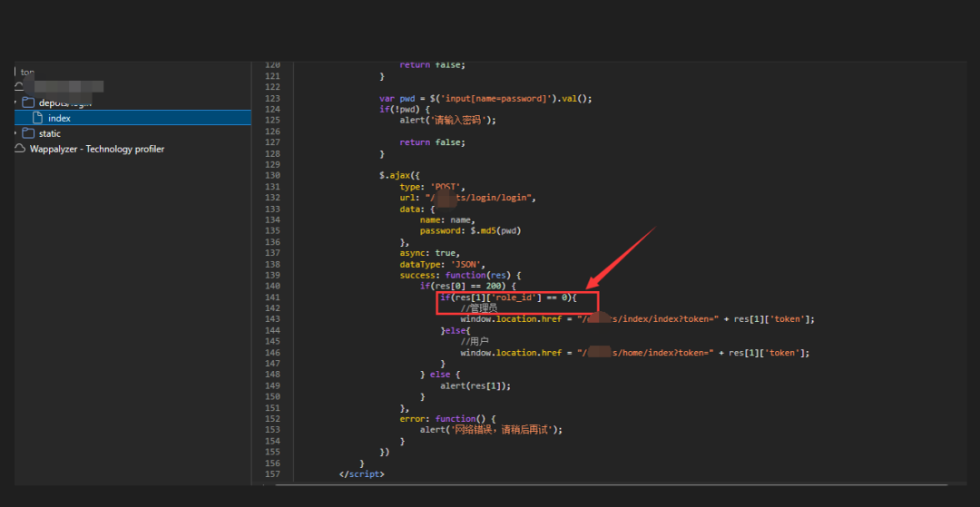Click line number 146 in the gutter

272,353
